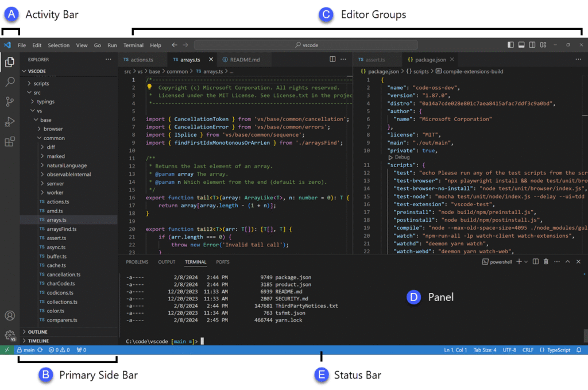
Task: Expand the scripts folder in Explorer
Action: click(41, 83)
